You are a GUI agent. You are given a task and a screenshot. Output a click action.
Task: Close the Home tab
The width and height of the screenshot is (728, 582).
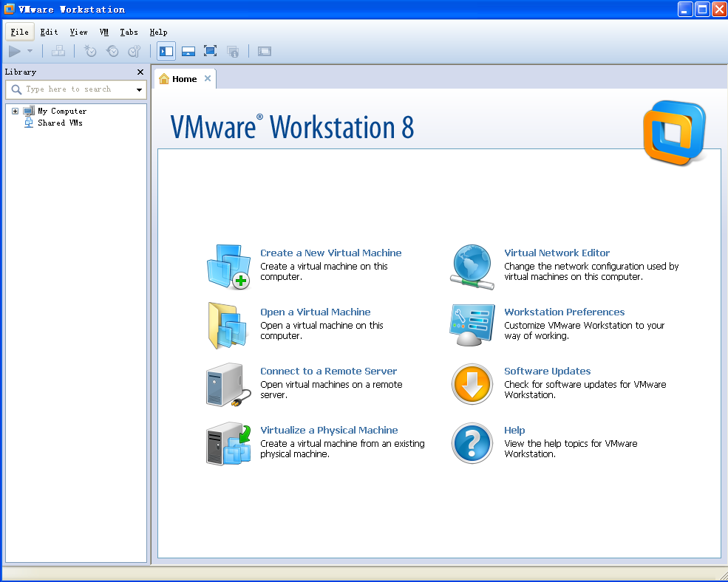click(208, 78)
